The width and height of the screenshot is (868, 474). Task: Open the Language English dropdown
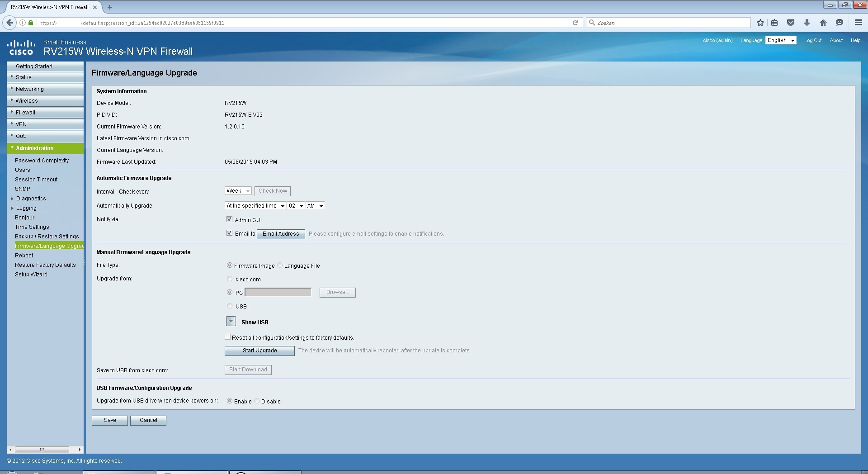pyautogui.click(x=781, y=40)
